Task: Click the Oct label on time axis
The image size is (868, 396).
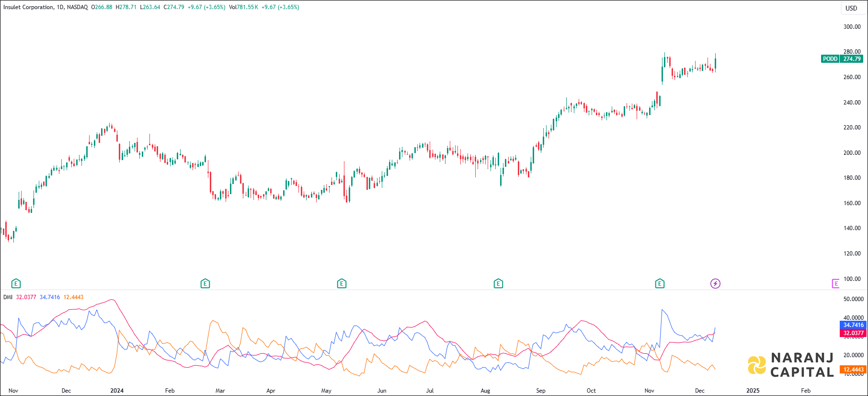Action: click(x=592, y=391)
